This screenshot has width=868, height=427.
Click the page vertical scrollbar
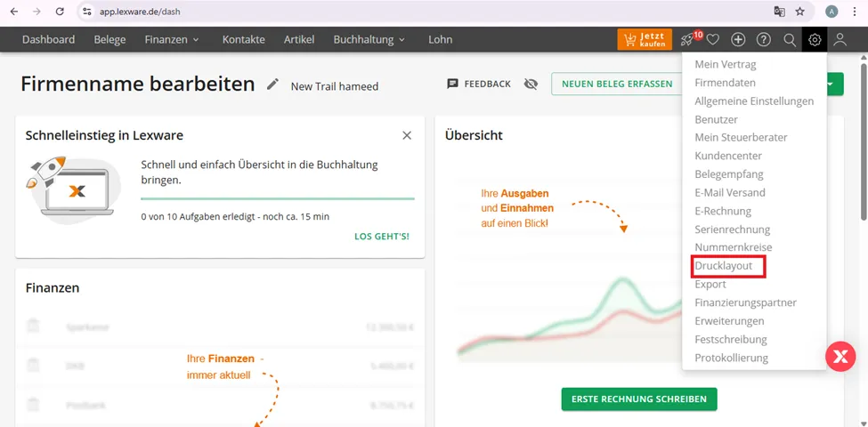point(863,144)
